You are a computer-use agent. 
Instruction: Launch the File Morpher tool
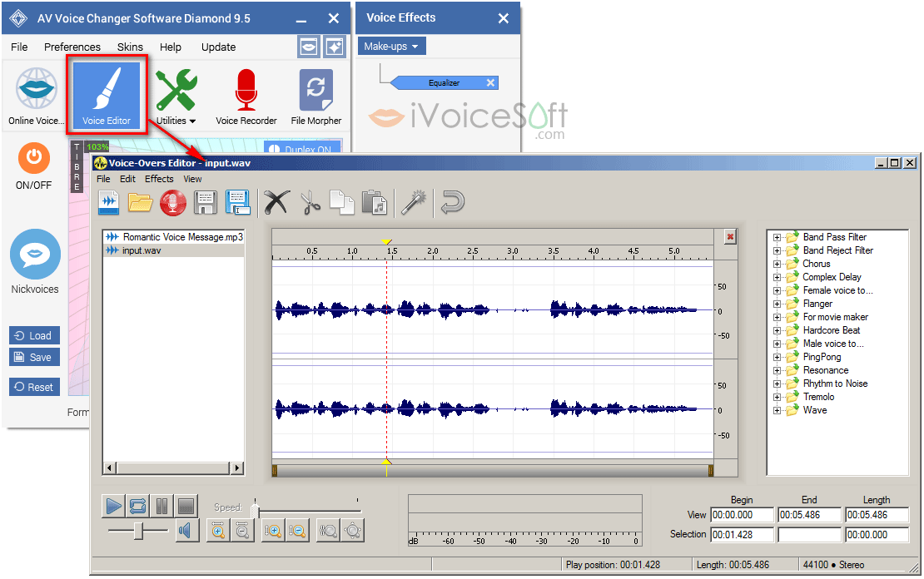[x=315, y=96]
